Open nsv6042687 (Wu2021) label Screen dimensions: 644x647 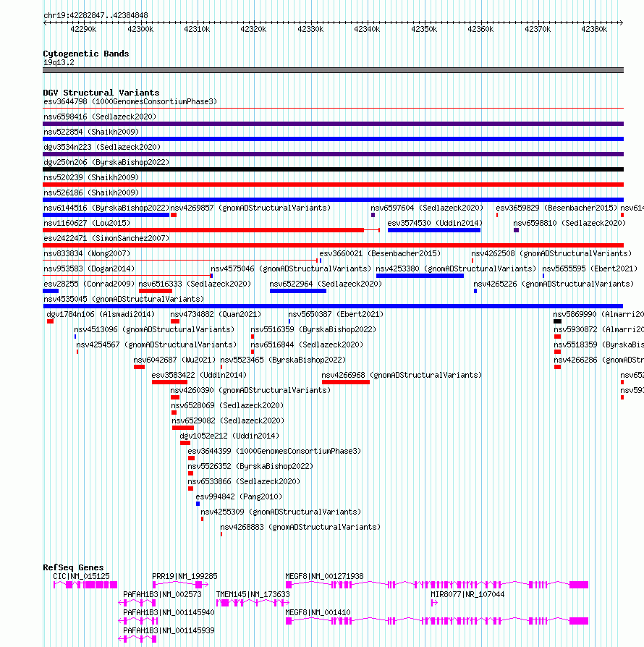[174, 360]
